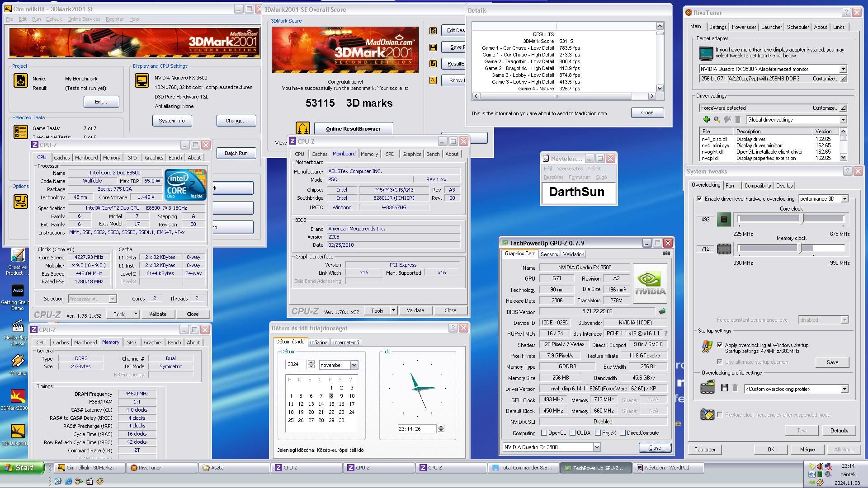Toggle DirectCompute checkbox in GPU-Z
The image size is (868, 488).
pyautogui.click(x=623, y=433)
